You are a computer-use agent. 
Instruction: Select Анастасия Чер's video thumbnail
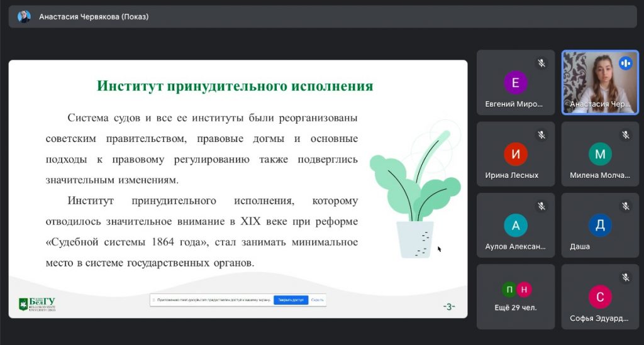[600, 82]
